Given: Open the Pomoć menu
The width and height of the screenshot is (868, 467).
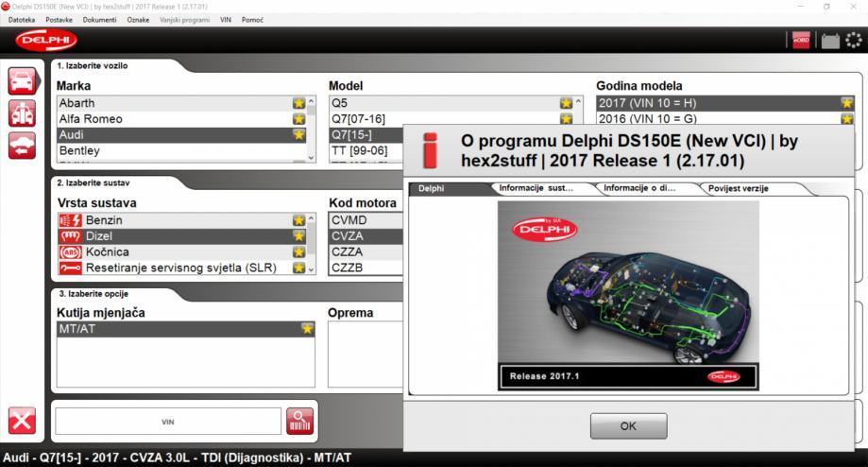Looking at the screenshot, I should [252, 20].
